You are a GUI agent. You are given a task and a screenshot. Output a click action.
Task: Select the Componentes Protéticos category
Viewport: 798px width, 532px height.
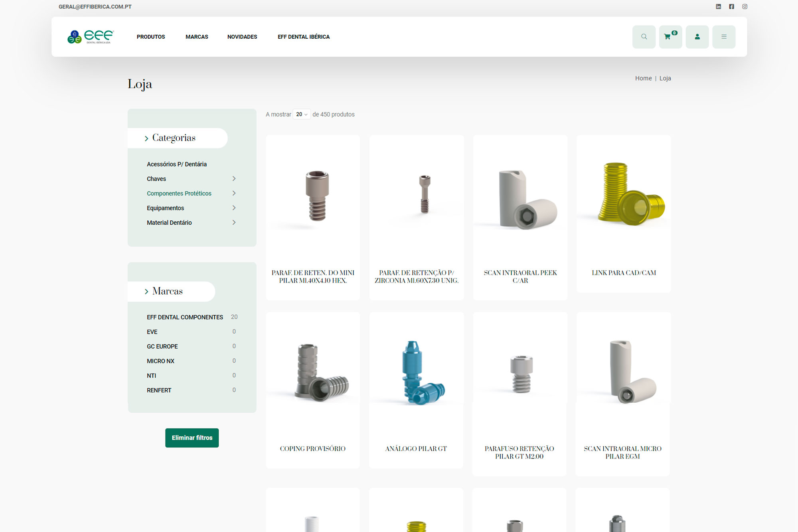(179, 194)
